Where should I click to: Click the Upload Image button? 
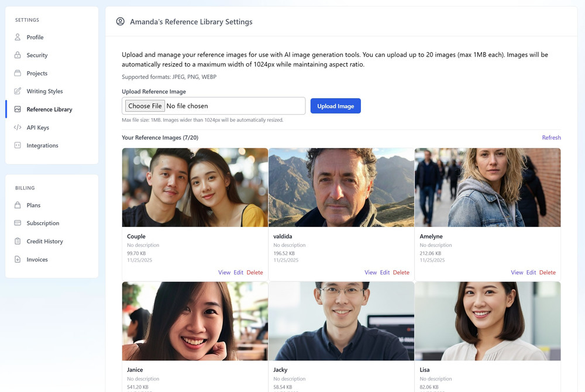(335, 106)
